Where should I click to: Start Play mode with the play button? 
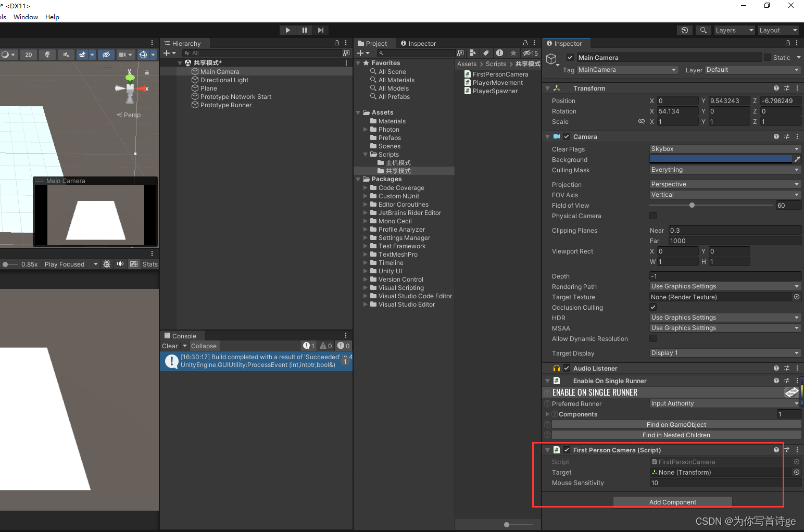(287, 30)
